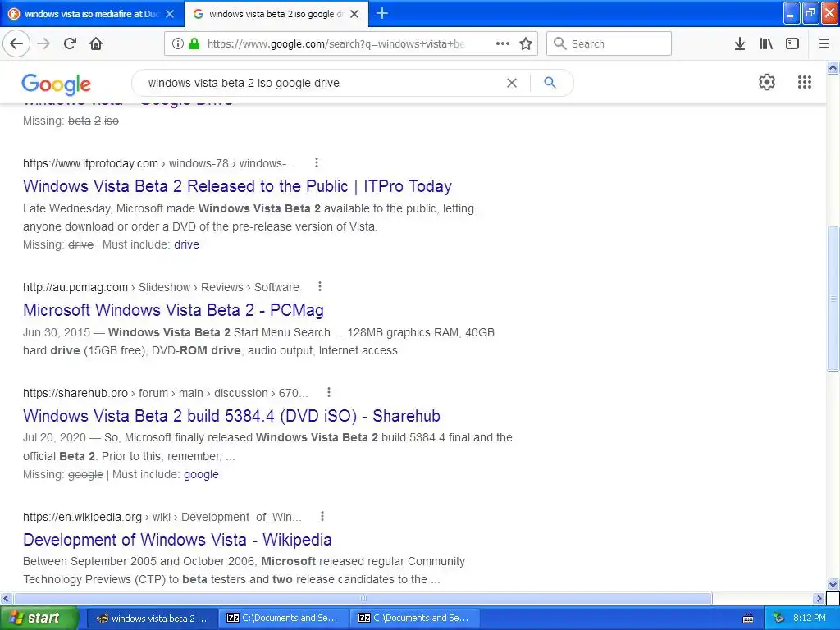Open options for the Sharehub result
The height and width of the screenshot is (630, 840).
click(x=329, y=393)
